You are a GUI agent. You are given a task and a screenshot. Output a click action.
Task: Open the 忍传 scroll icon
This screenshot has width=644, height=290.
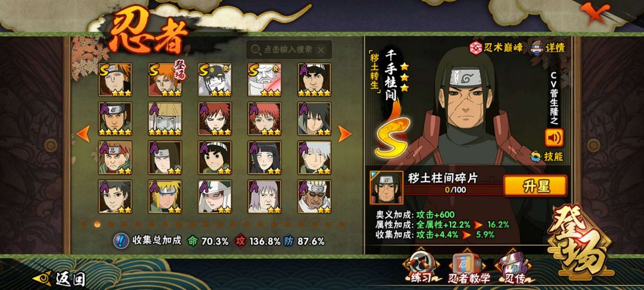coord(515,268)
